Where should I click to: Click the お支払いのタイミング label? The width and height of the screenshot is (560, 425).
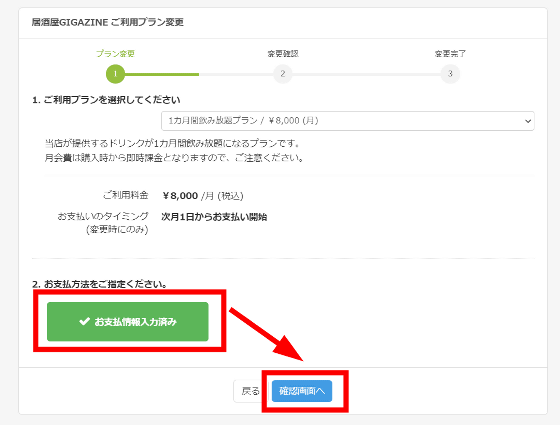tap(103, 216)
